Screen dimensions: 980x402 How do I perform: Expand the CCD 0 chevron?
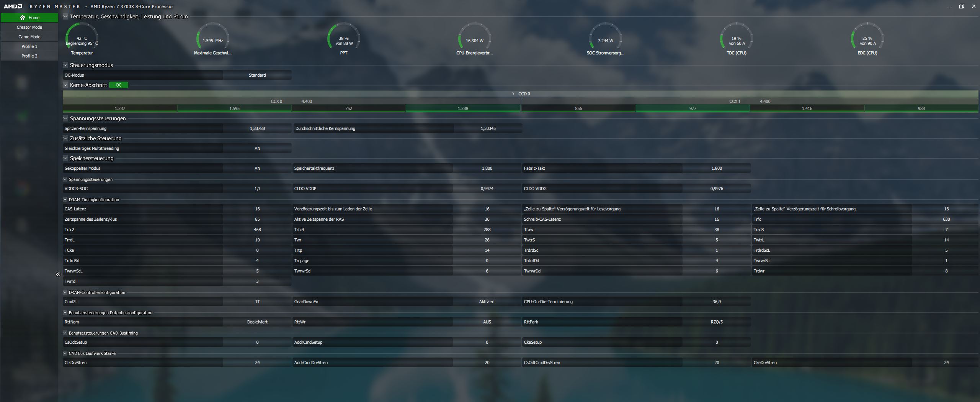coord(513,94)
